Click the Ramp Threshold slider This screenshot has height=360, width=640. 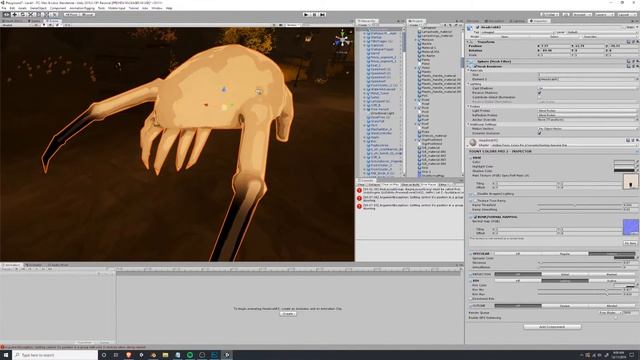click(x=580, y=205)
